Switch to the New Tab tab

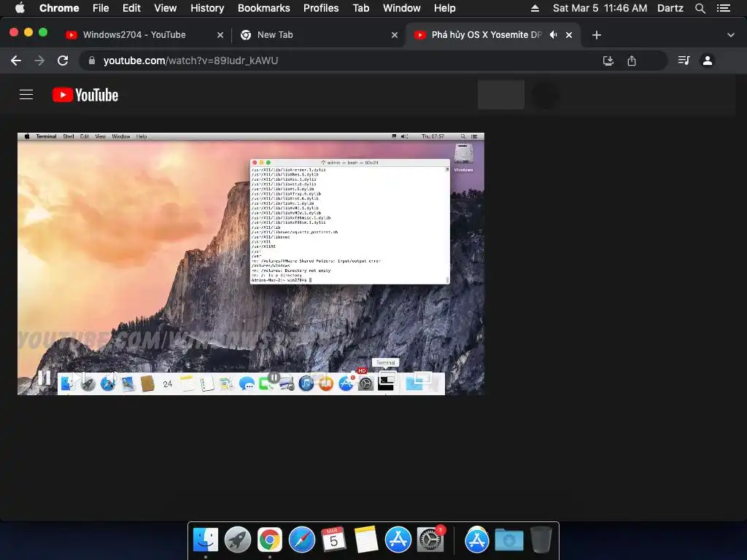(x=314, y=35)
